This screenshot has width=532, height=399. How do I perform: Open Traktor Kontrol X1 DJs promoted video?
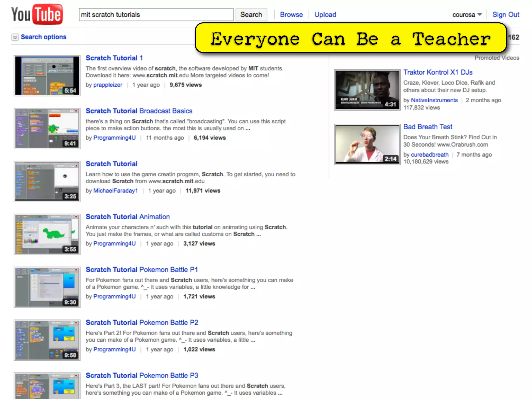[x=438, y=72]
